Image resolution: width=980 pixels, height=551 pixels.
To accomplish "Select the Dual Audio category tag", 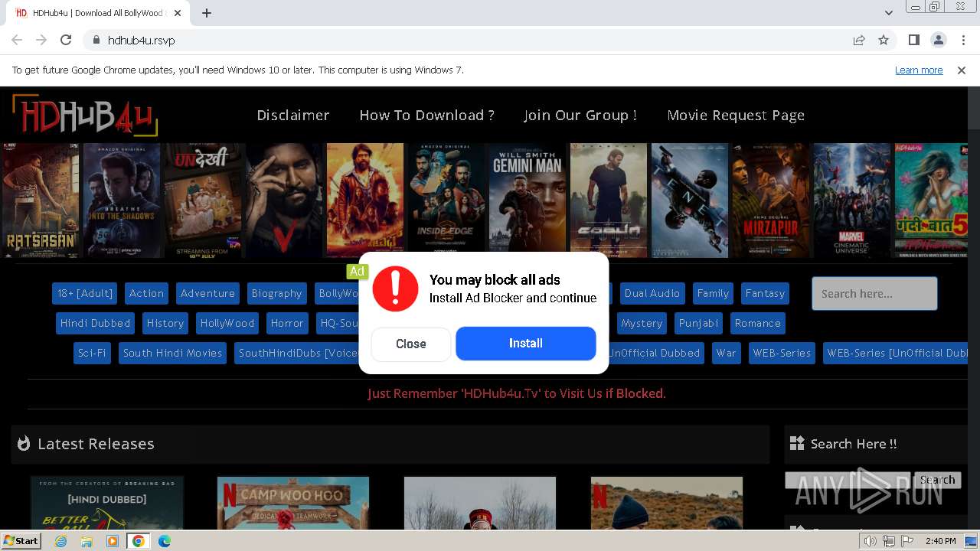I will coord(652,293).
